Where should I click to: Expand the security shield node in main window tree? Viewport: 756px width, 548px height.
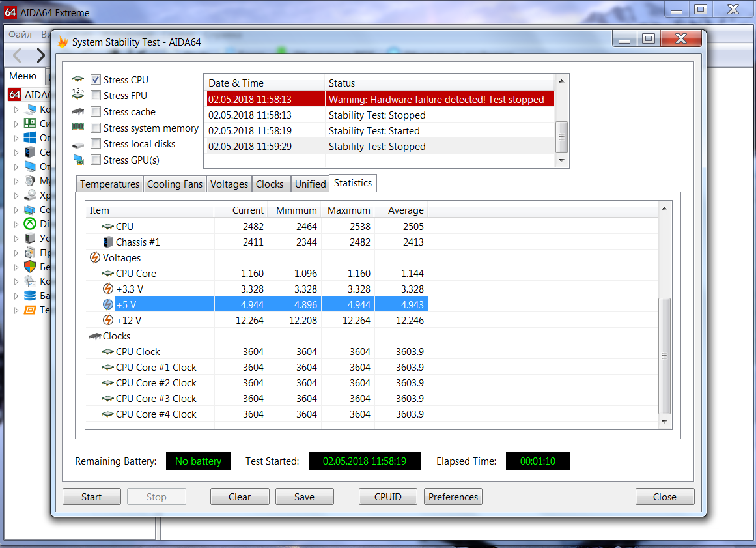pyautogui.click(x=16, y=267)
